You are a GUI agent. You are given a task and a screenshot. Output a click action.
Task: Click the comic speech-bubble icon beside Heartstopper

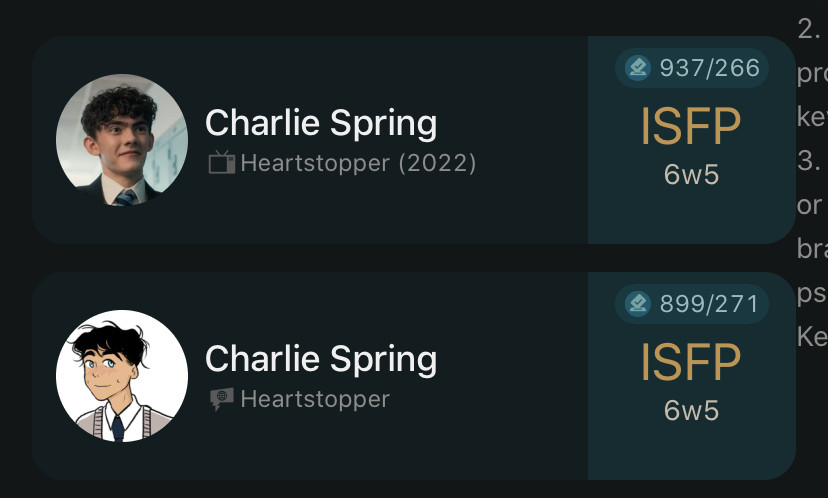tap(221, 399)
